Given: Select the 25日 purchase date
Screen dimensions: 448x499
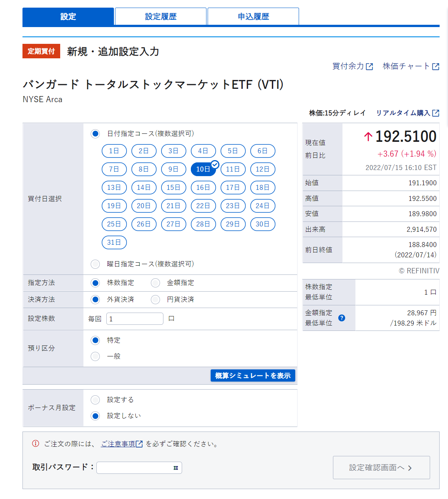Looking at the screenshot, I should (x=114, y=224).
